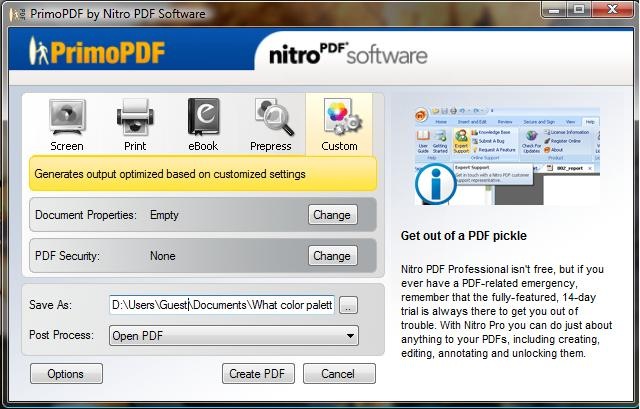640x409 pixels.
Task: Click the 'Save As:' label
Action: 50,305
